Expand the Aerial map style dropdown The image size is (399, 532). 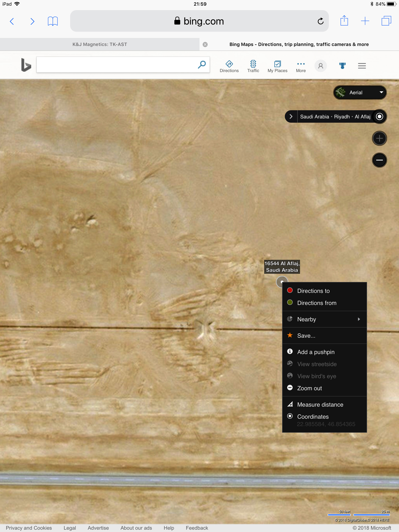(360, 93)
